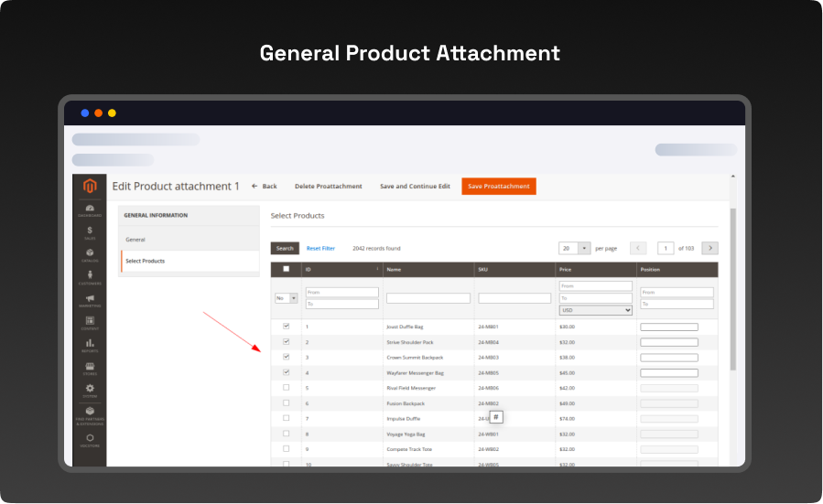Open the System gear icon
This screenshot has height=504, width=823.
pos(90,391)
